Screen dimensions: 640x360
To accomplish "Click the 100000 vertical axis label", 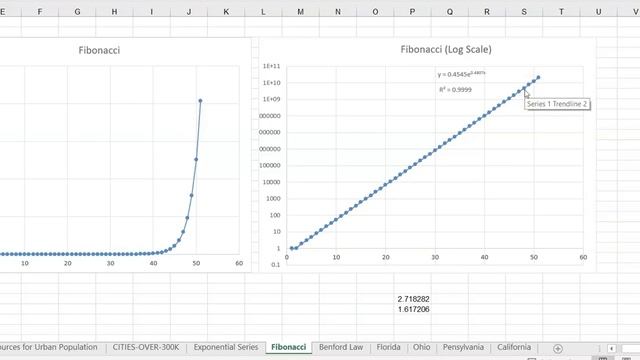I will coord(271,165).
